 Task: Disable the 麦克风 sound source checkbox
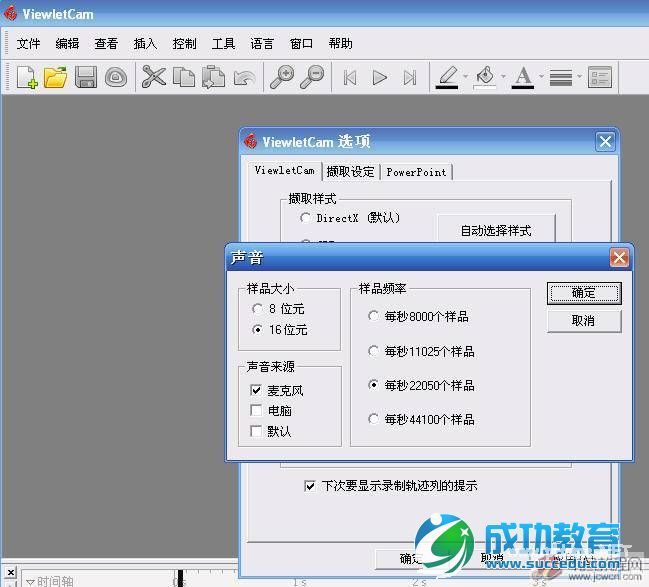click(258, 390)
